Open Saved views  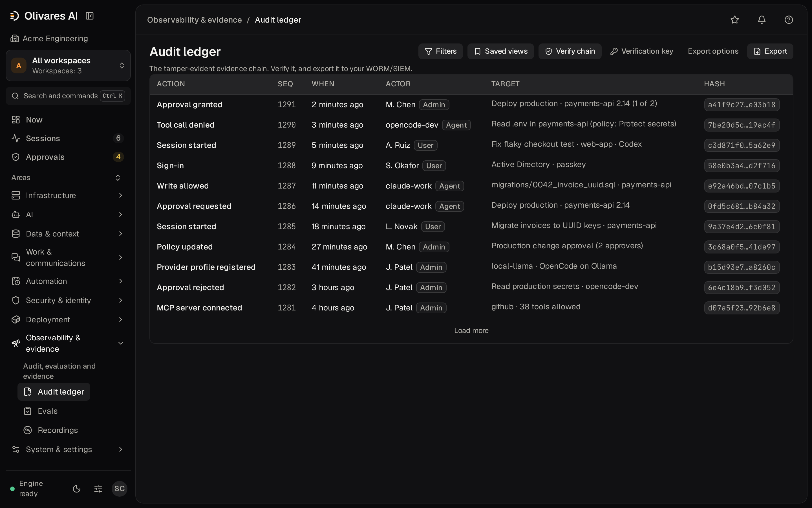tap(500, 51)
